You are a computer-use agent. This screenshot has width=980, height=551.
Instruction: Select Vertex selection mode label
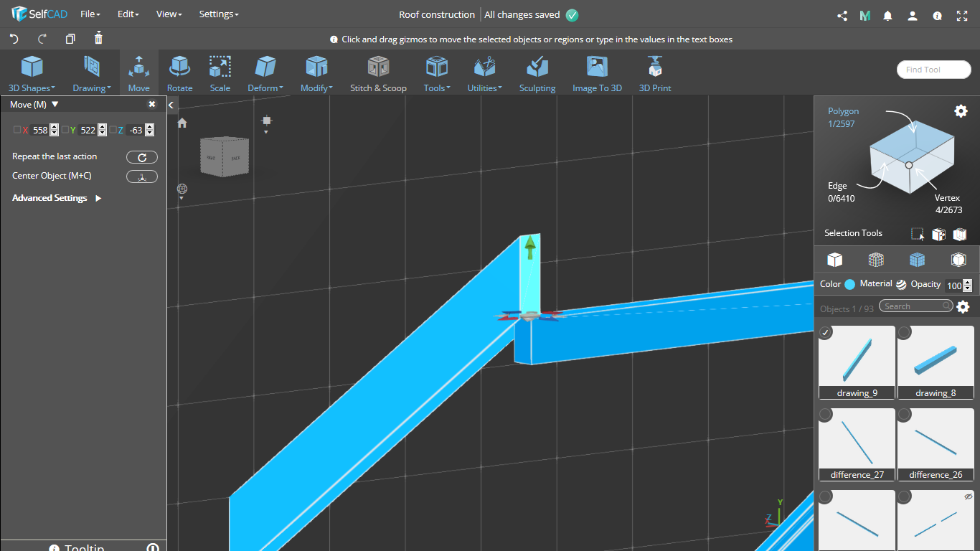click(x=947, y=198)
